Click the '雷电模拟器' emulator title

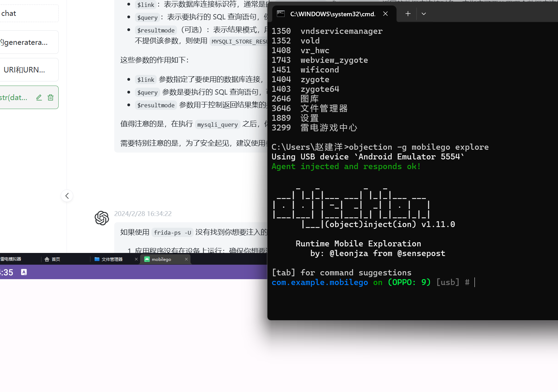(x=11, y=259)
